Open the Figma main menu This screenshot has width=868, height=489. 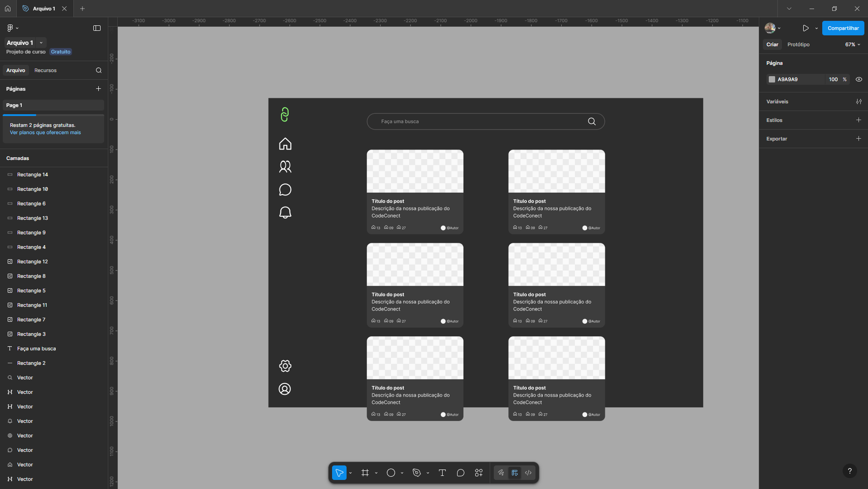point(10,28)
